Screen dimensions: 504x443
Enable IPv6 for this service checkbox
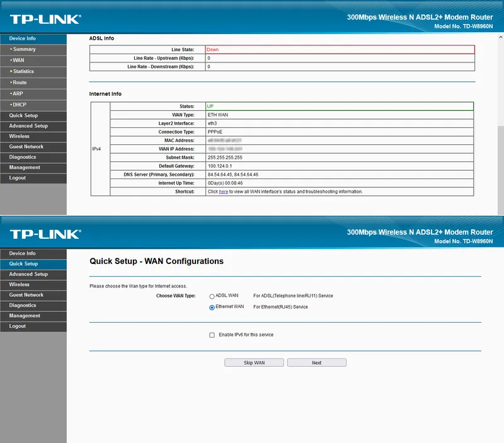coord(212,335)
